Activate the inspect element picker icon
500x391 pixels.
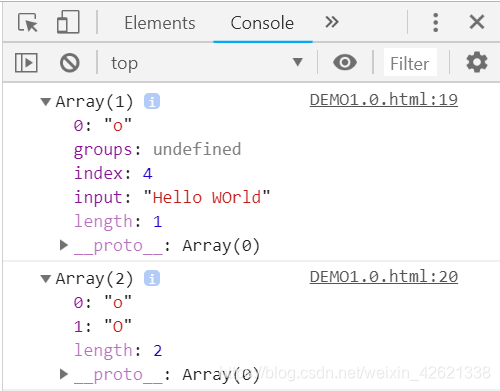28,23
